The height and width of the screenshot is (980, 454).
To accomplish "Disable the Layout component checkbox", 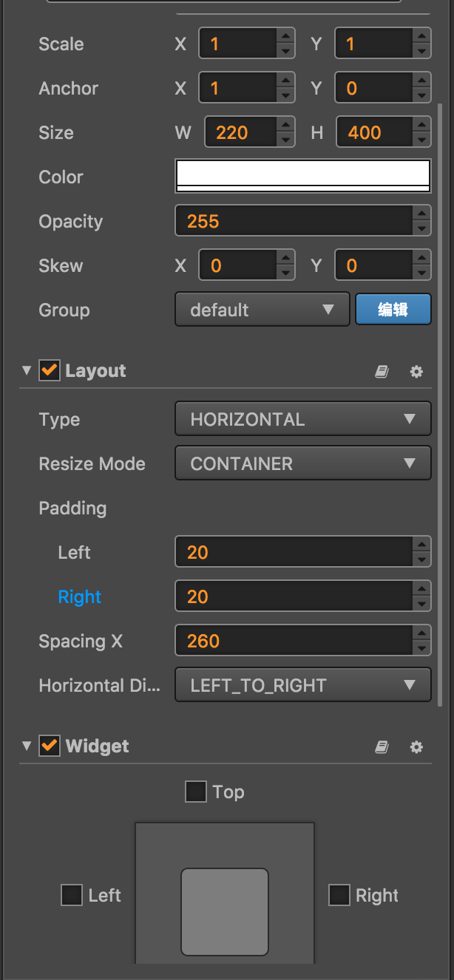I will click(x=50, y=370).
